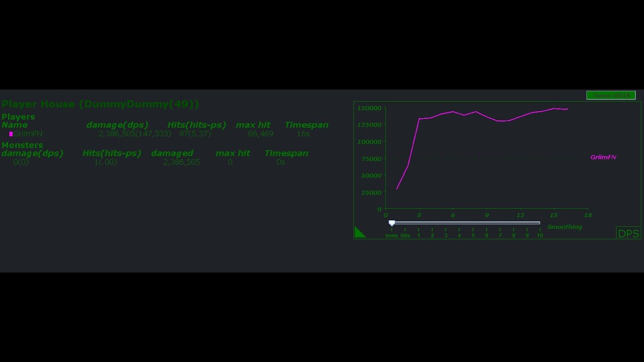644x362 pixels.
Task: Click the smoothing slider handle
Action: point(392,223)
